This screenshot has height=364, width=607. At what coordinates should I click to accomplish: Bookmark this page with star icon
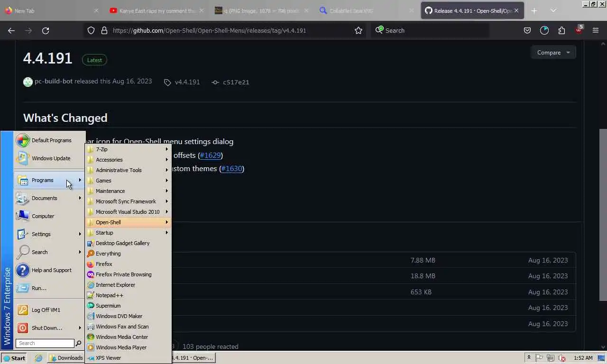pos(359,30)
